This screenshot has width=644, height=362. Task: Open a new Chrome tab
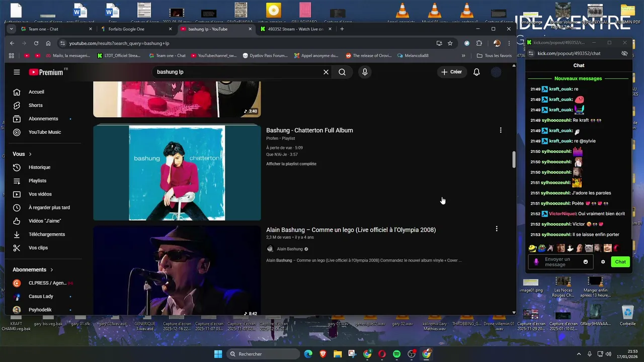point(342,29)
